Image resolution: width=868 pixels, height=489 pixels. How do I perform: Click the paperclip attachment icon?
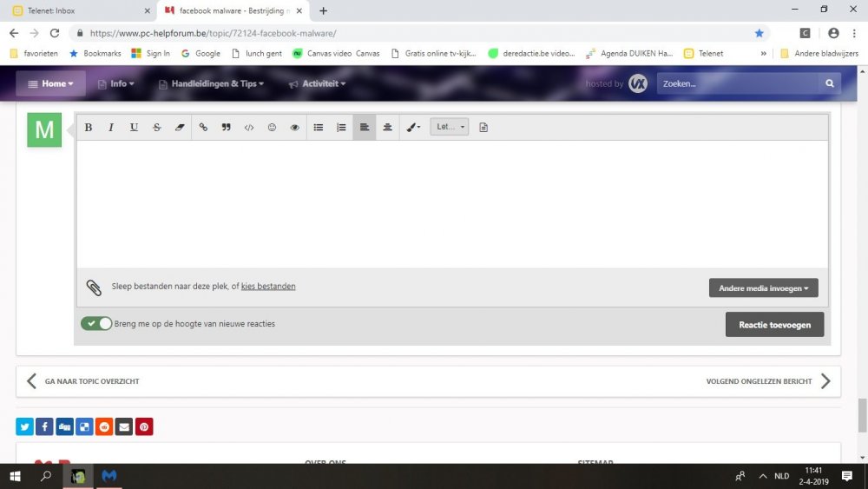coord(94,287)
